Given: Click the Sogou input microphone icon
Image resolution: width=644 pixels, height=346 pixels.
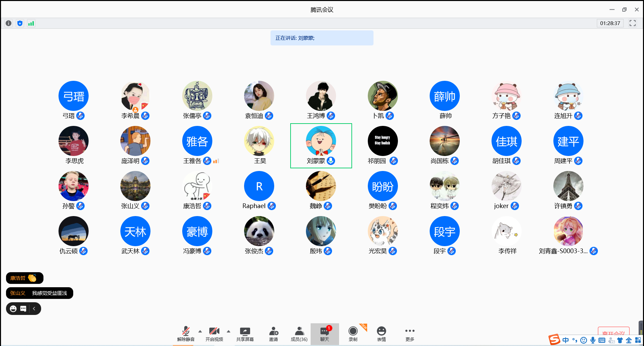Looking at the screenshot, I should (593, 340).
